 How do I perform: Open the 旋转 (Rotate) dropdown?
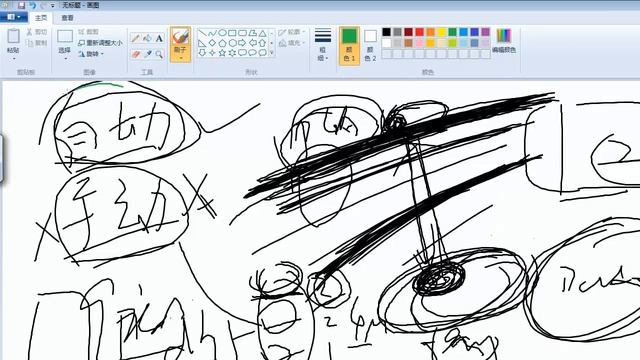pyautogui.click(x=91, y=53)
